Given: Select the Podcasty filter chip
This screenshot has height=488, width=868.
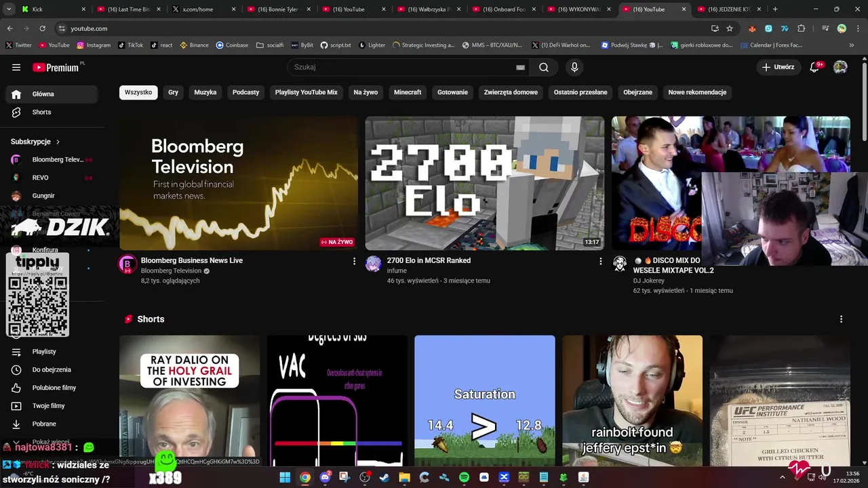Looking at the screenshot, I should [x=245, y=92].
